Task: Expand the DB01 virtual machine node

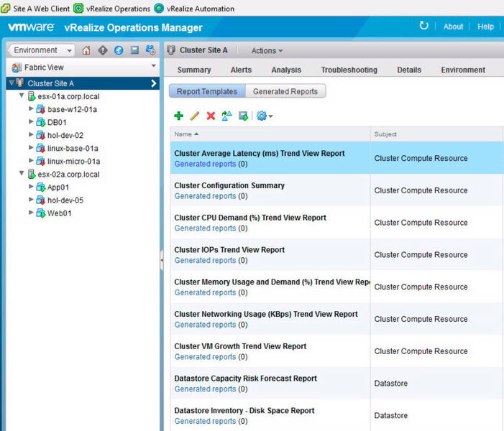Action: (x=31, y=122)
